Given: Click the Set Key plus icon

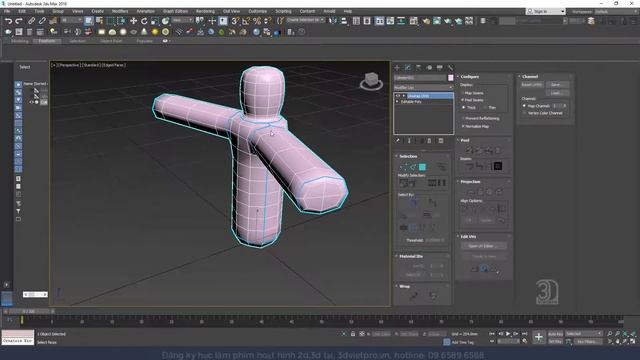Looking at the screenshot, I should (x=539, y=337).
